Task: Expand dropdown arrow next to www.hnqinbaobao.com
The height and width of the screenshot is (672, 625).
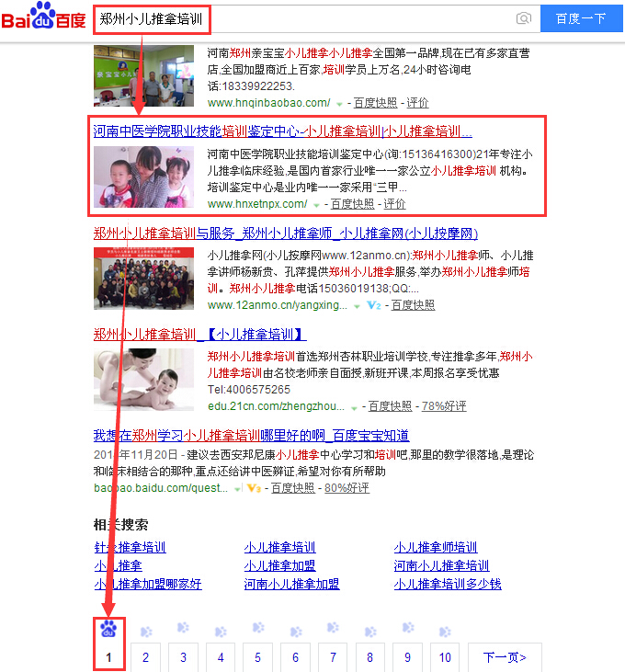Action: click(x=339, y=104)
